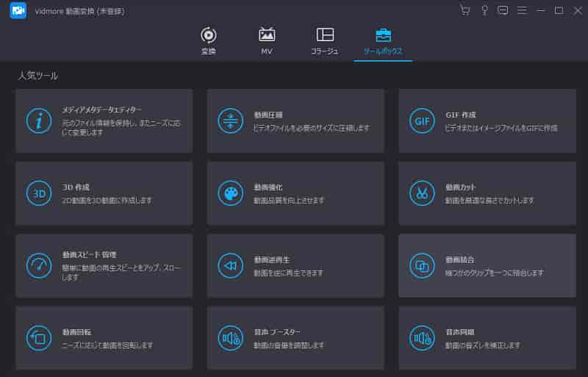The width and height of the screenshot is (588, 377).
Task: Select the 動画回転 rotate icon
Action: pyautogui.click(x=39, y=337)
